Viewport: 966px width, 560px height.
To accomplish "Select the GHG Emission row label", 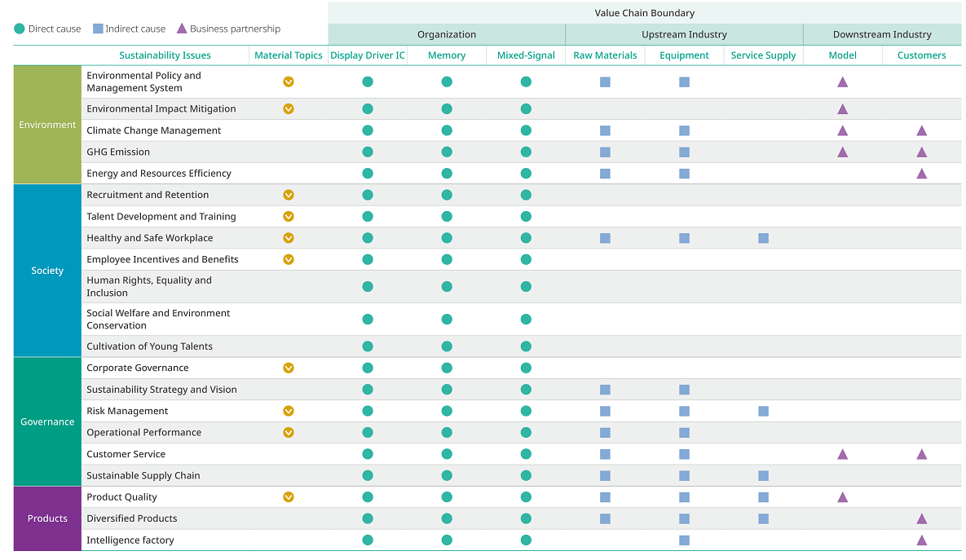I will 118,152.
